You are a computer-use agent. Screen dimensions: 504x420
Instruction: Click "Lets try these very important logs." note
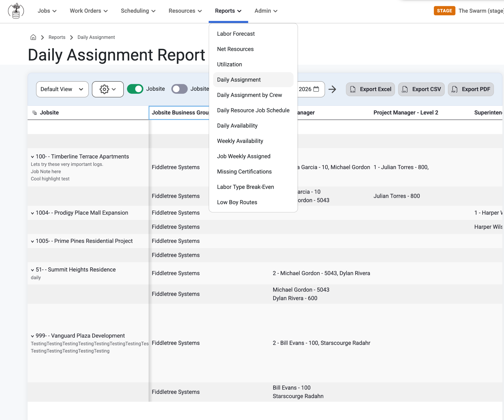[67, 164]
